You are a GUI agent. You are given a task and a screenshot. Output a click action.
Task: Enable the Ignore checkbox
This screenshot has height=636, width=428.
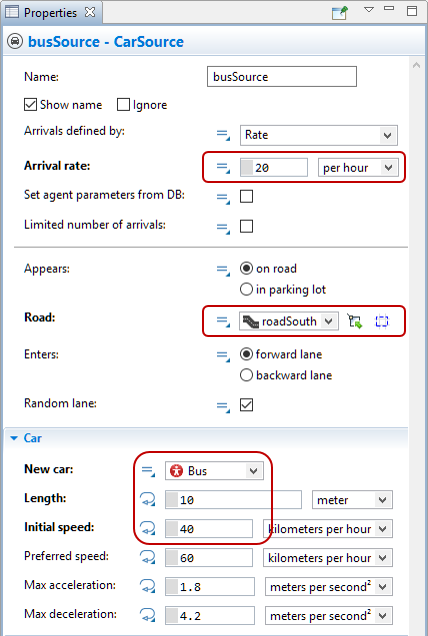pos(123,105)
